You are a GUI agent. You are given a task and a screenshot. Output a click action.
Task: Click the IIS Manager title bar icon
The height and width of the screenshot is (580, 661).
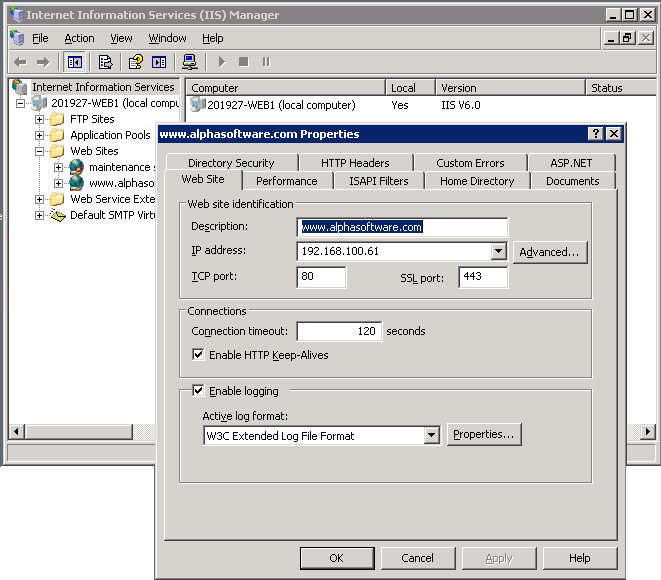coord(16,15)
